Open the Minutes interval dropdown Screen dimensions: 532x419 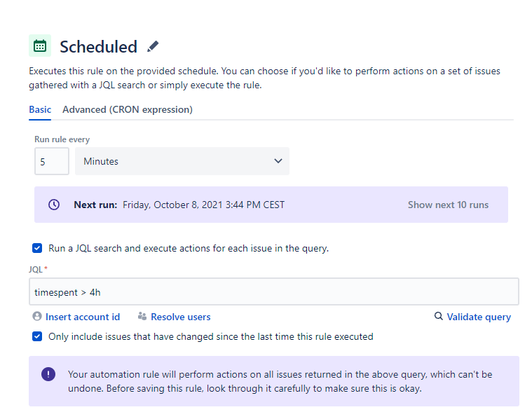182,161
